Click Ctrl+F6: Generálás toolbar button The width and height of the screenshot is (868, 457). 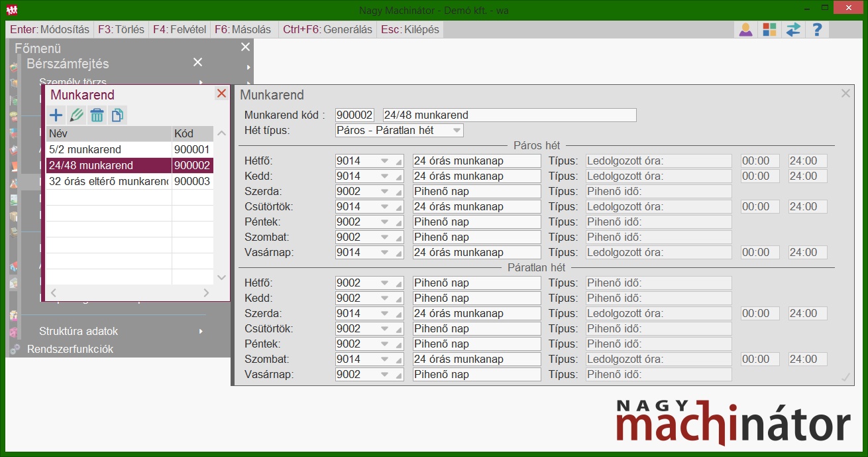click(x=327, y=30)
